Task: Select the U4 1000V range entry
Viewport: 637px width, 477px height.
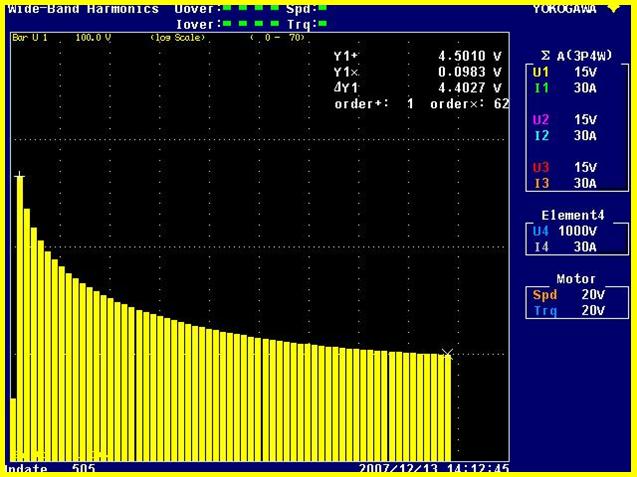Action: click(x=565, y=231)
